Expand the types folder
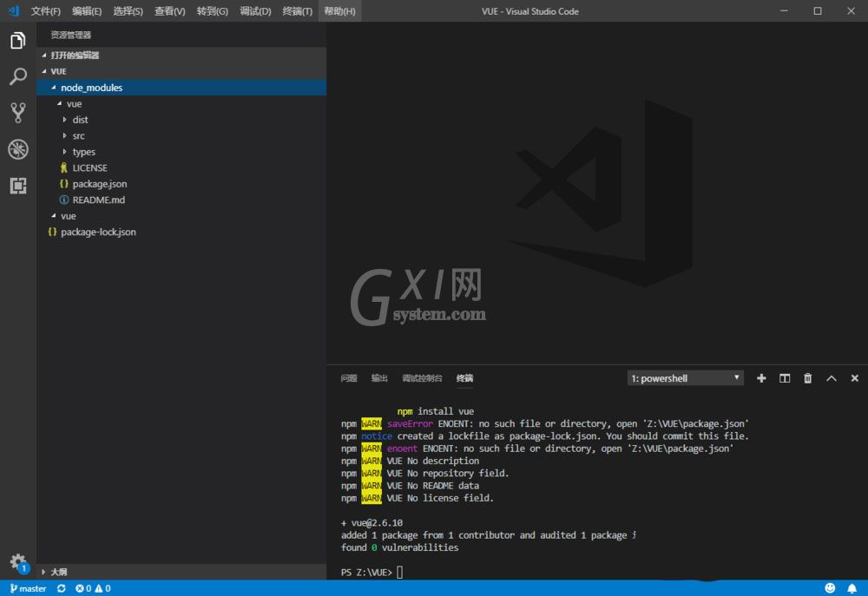 (181, 152)
